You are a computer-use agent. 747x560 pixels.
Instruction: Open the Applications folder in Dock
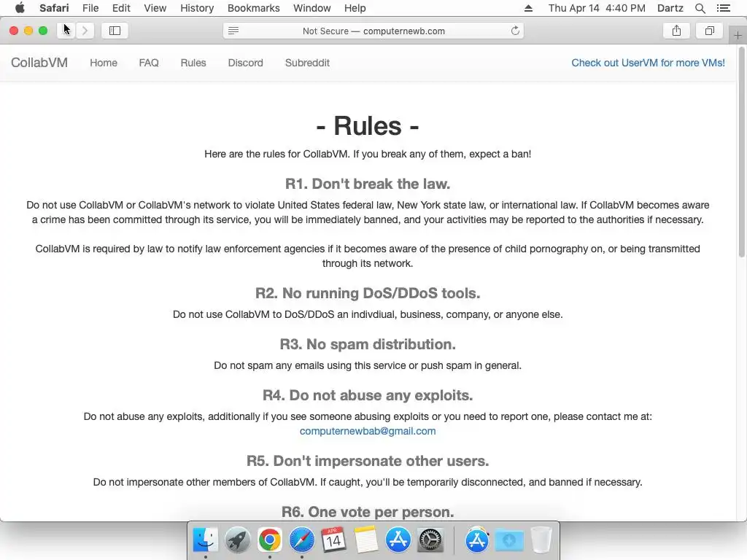point(477,540)
